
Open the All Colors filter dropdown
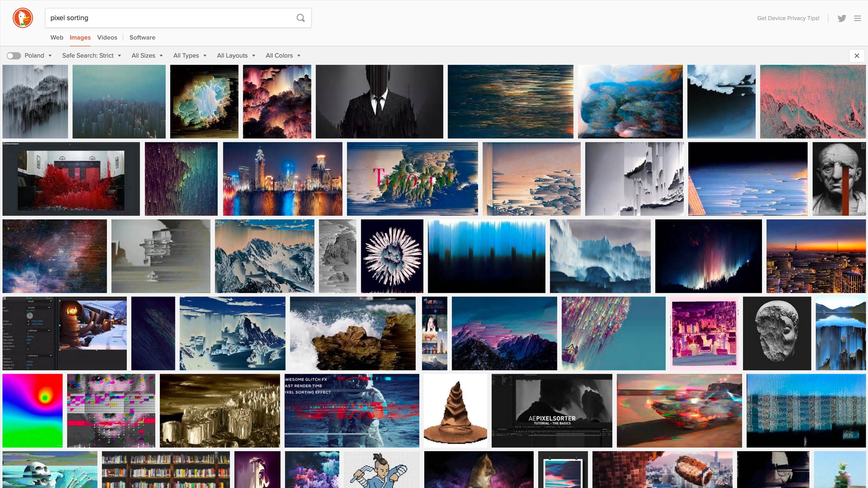coord(283,55)
